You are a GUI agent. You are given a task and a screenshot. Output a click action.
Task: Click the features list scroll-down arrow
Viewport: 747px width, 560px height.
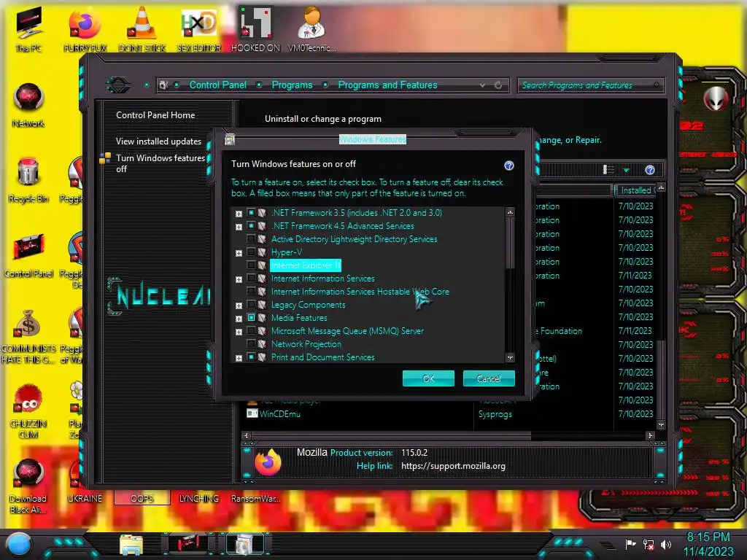510,357
